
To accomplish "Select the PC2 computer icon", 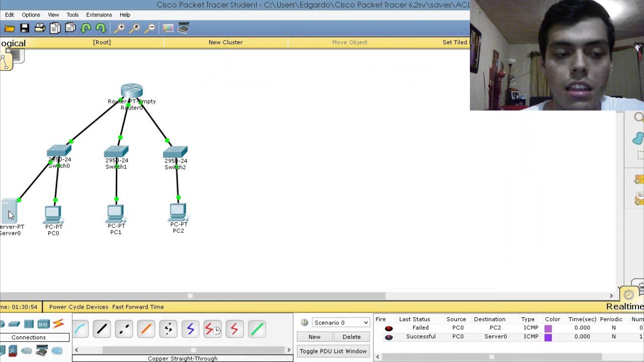I will (x=178, y=212).
